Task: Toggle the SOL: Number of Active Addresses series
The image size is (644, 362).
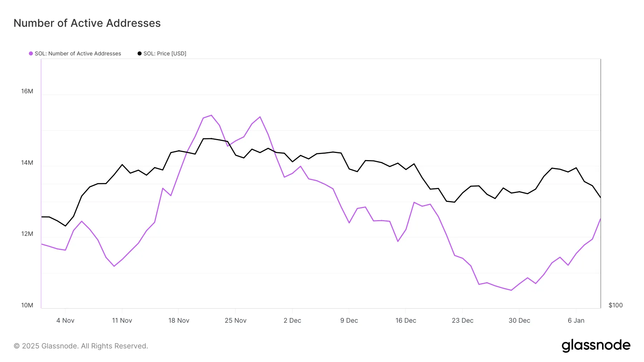Action: (78, 54)
